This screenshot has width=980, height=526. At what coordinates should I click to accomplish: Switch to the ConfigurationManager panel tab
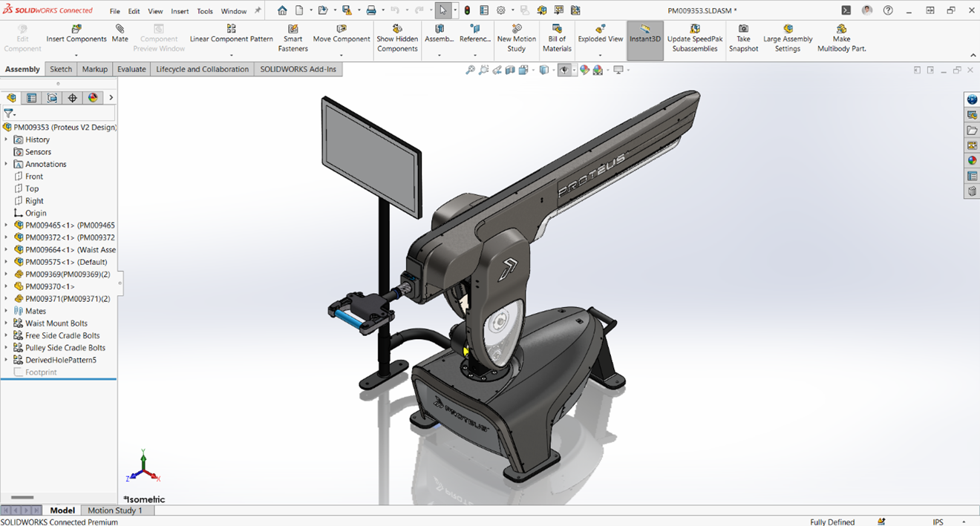pos(51,97)
